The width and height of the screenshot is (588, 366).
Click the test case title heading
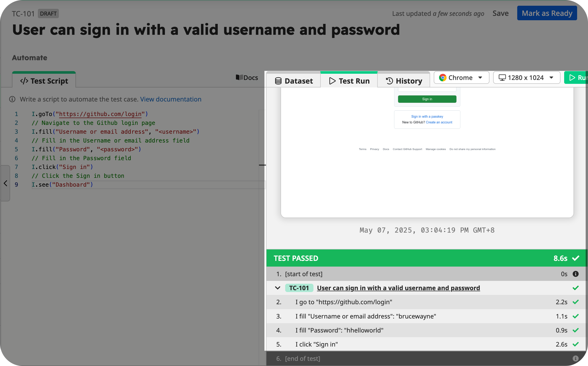coord(206,30)
